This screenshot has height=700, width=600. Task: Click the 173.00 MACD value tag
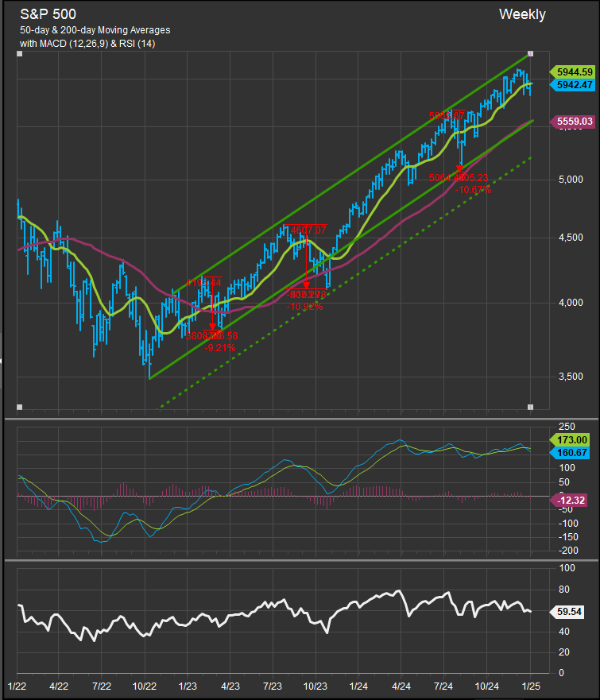pyautogui.click(x=570, y=440)
